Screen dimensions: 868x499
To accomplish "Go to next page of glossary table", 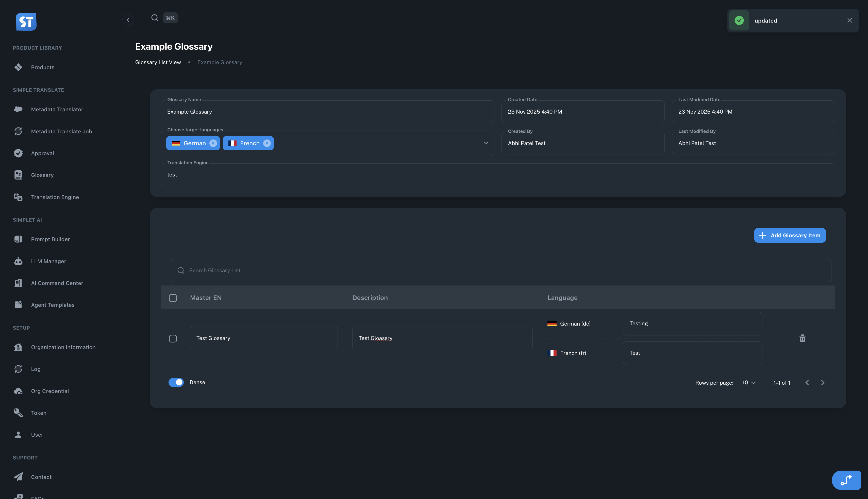I will [x=822, y=382].
